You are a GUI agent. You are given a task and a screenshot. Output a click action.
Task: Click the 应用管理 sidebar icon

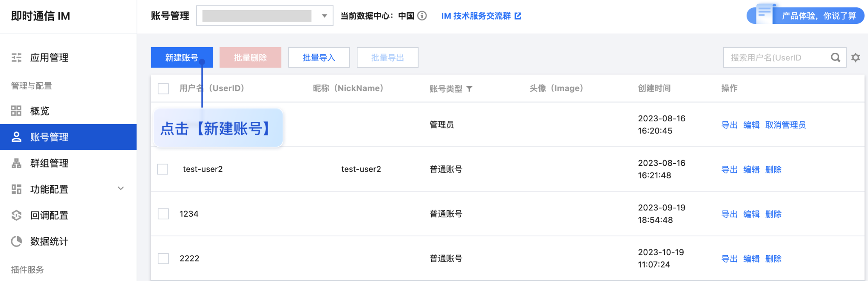(16, 58)
